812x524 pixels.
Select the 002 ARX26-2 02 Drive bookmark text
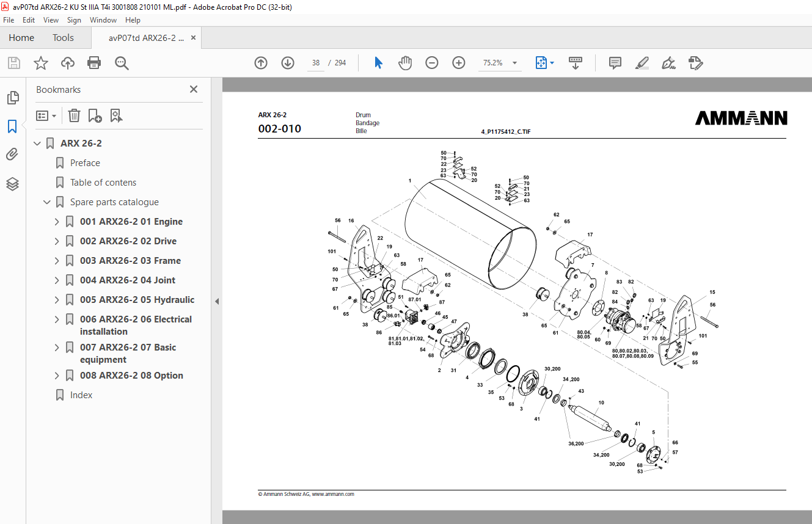pos(128,241)
